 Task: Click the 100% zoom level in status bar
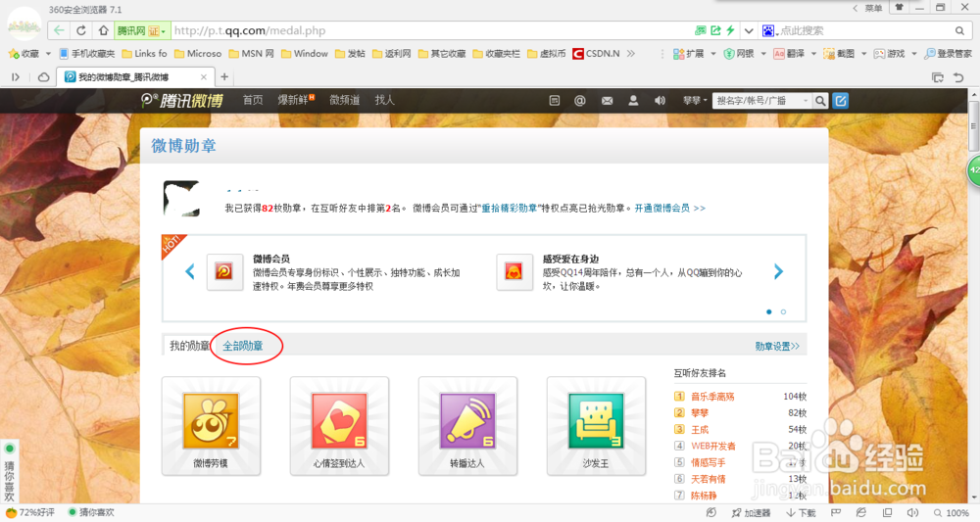tap(952, 512)
